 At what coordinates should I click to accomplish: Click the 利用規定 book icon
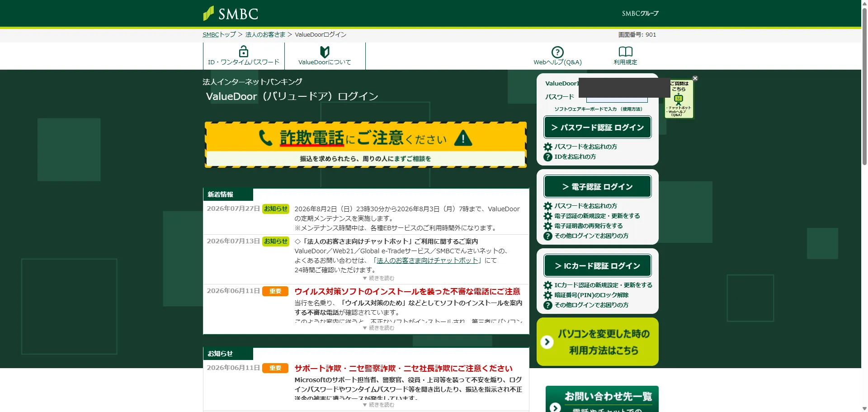point(625,52)
